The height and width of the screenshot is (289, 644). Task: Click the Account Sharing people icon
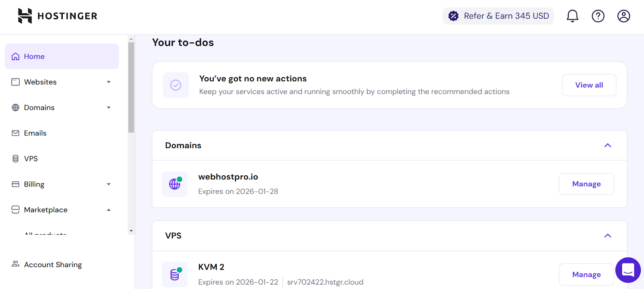coord(15,264)
